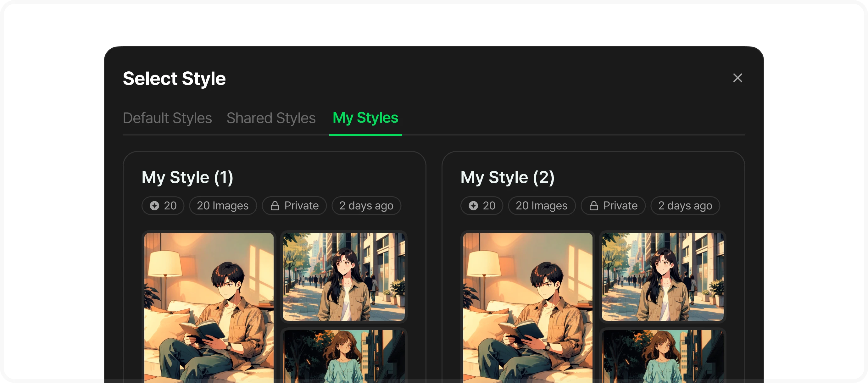Click the 20 Images badge in My Style (2)
Viewport: 868px width, 383px height.
(542, 205)
